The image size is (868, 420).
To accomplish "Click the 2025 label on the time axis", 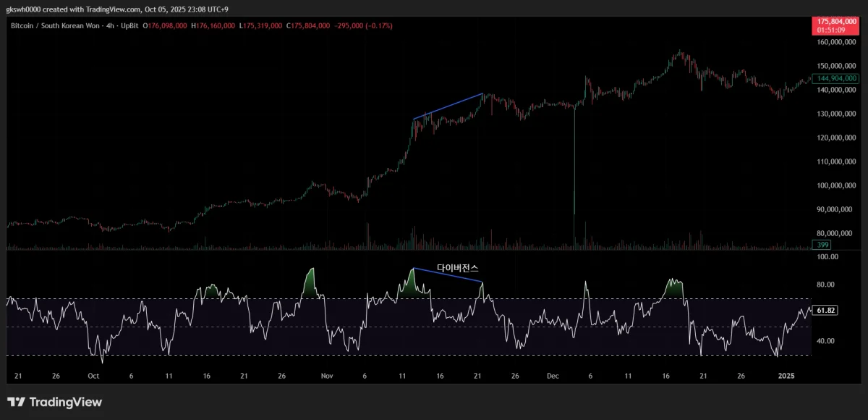I will point(786,377).
